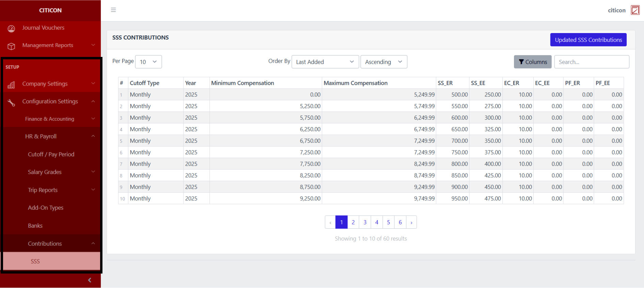Go to page 3 of results
The image size is (644, 288).
365,222
